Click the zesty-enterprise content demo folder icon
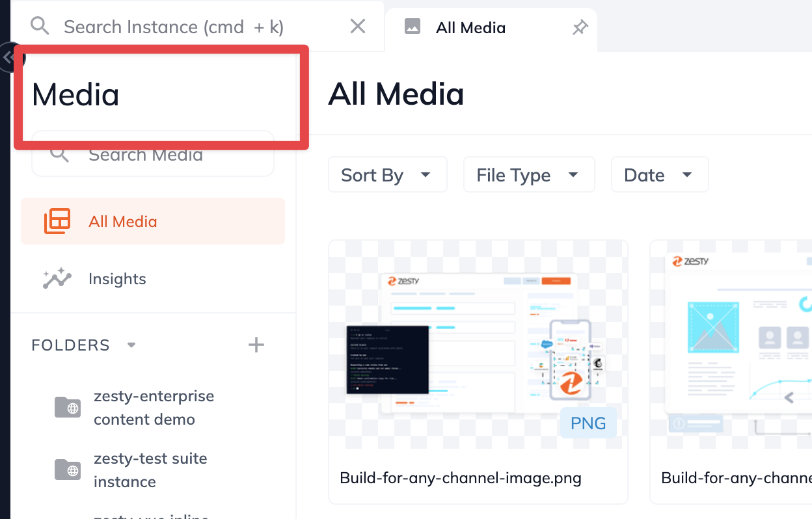This screenshot has height=519, width=812. 68,407
